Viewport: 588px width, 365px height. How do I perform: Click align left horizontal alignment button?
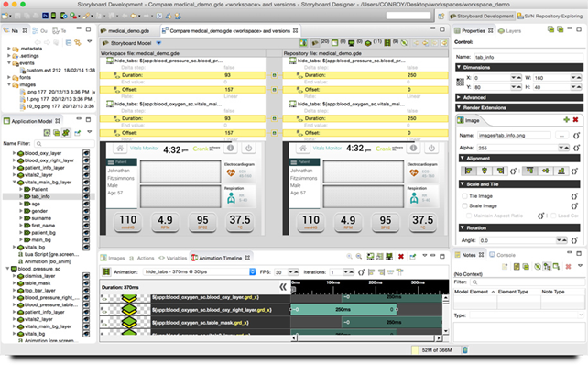click(x=468, y=171)
